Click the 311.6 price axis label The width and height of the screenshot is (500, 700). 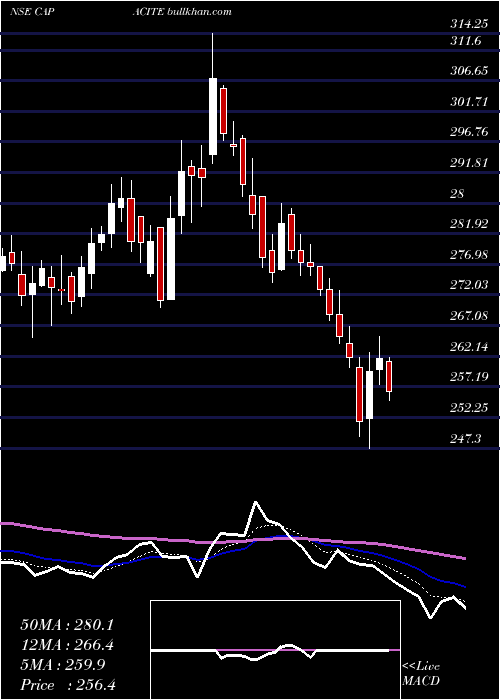coord(465,41)
